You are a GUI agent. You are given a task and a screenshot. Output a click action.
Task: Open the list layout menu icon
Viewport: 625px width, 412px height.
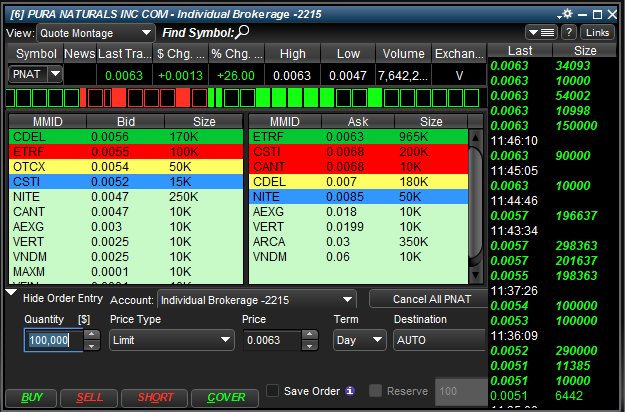pos(541,33)
